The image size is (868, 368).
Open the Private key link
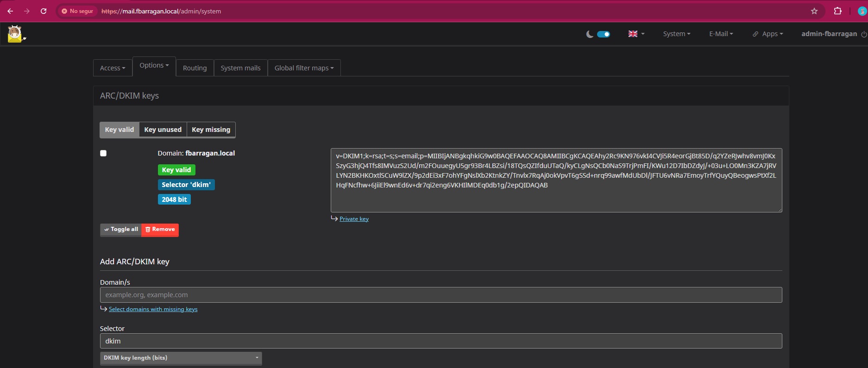tap(354, 219)
